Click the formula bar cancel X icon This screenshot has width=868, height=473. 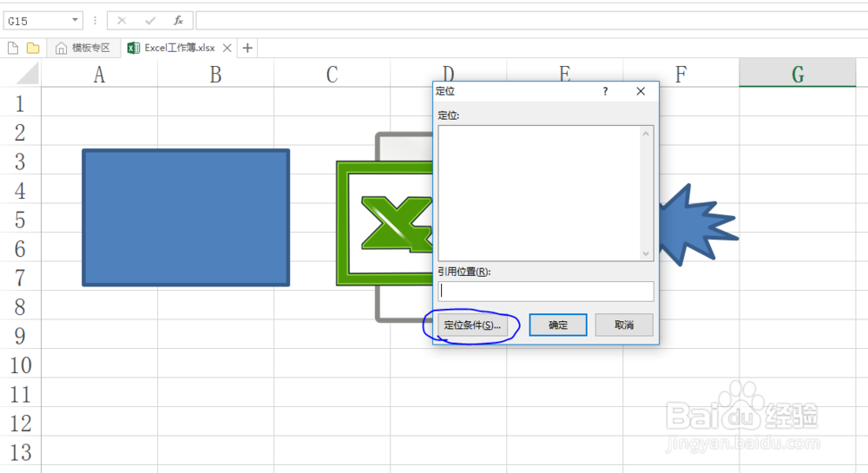pos(122,21)
